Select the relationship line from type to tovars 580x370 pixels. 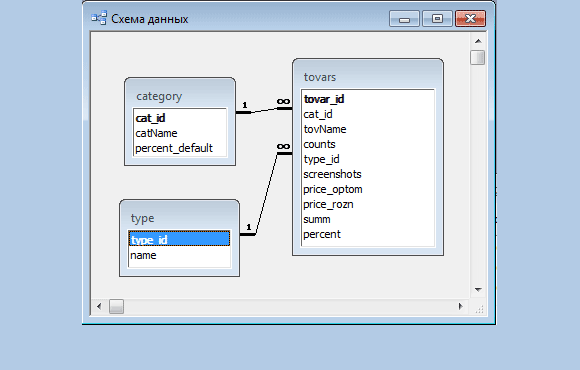coord(266,194)
